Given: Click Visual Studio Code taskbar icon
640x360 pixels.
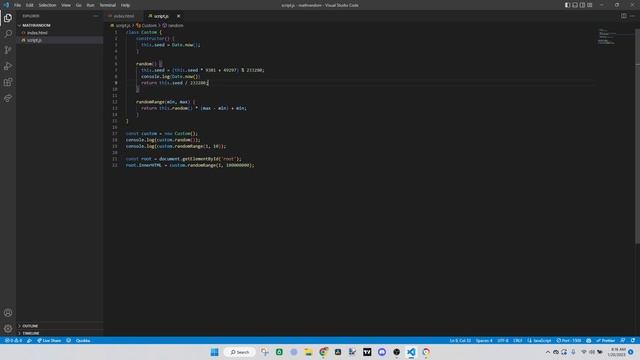Looking at the screenshot, I should click(x=411, y=352).
